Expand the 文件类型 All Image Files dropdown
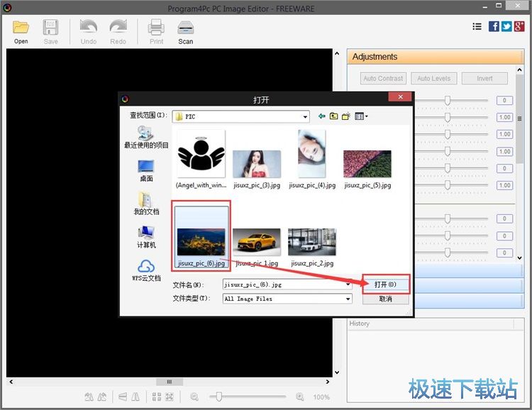 [x=348, y=299]
